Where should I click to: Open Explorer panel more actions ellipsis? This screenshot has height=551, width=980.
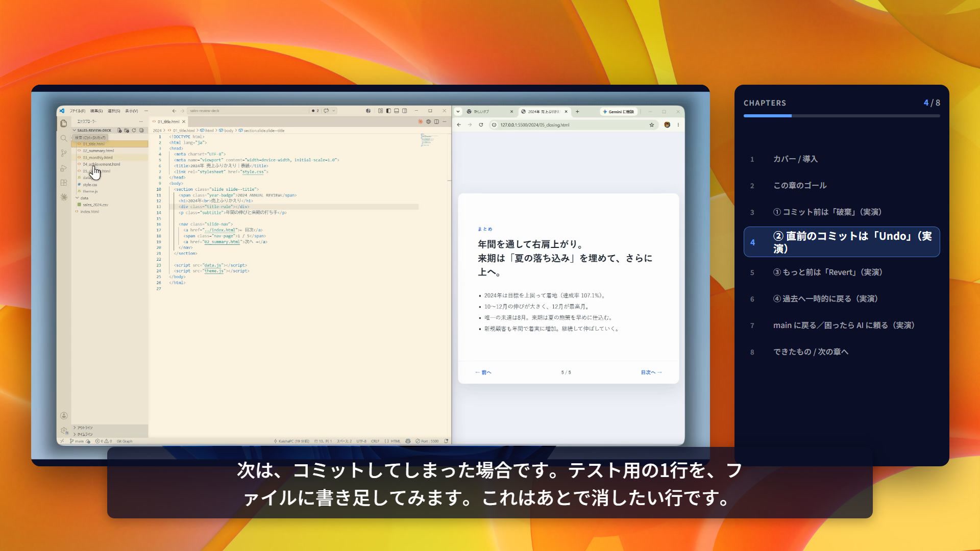point(141,121)
